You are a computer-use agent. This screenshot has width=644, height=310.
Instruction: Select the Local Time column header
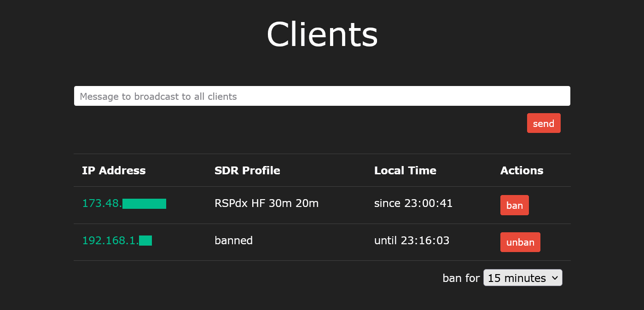pyautogui.click(x=405, y=171)
